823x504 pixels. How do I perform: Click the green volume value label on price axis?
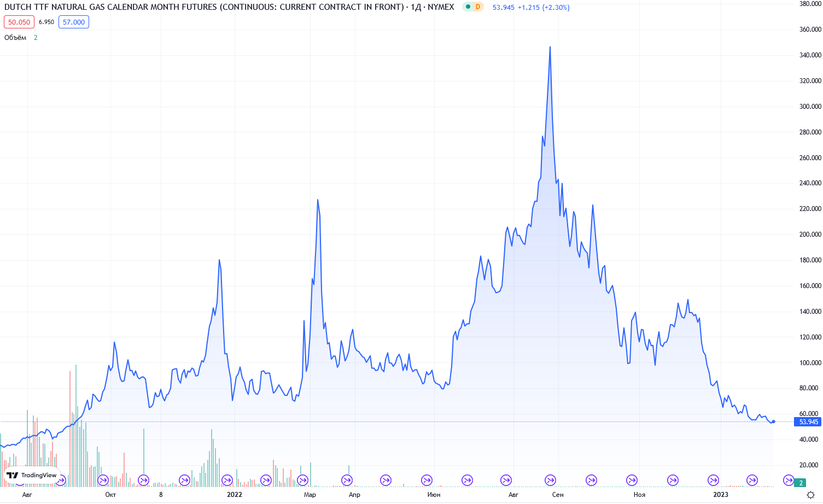coord(801,483)
